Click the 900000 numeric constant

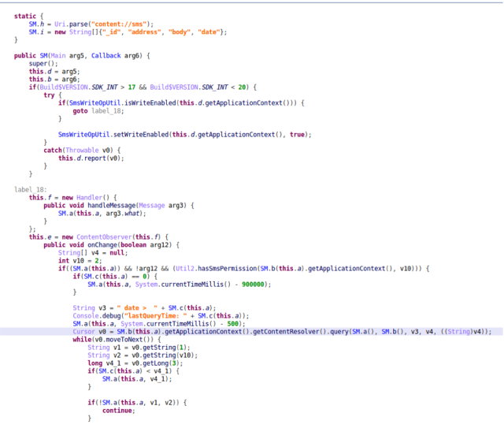(253, 285)
